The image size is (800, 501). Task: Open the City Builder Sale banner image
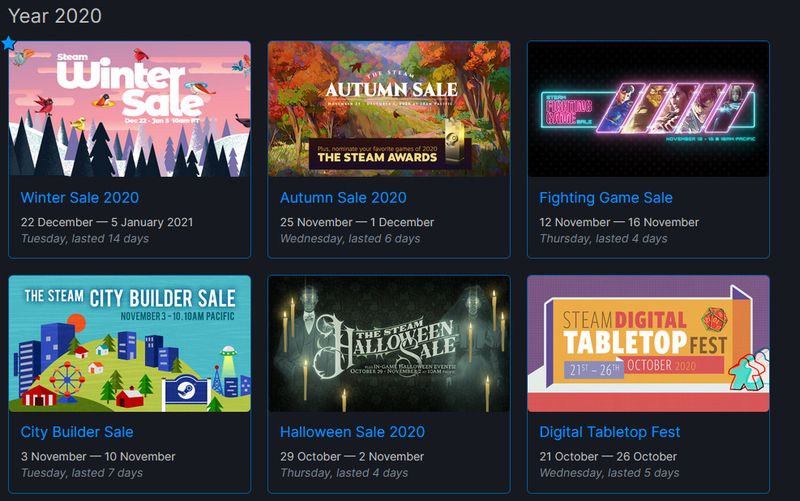(130, 343)
